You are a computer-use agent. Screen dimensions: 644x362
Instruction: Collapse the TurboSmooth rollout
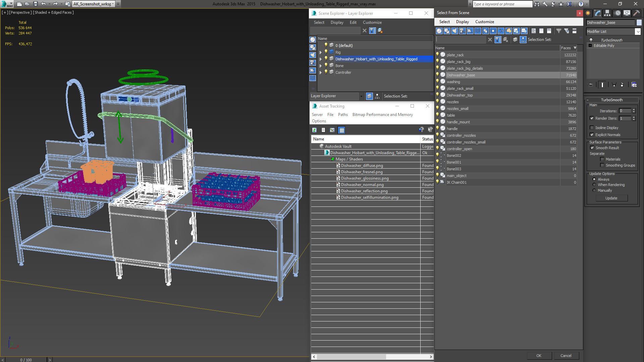pyautogui.click(x=588, y=100)
